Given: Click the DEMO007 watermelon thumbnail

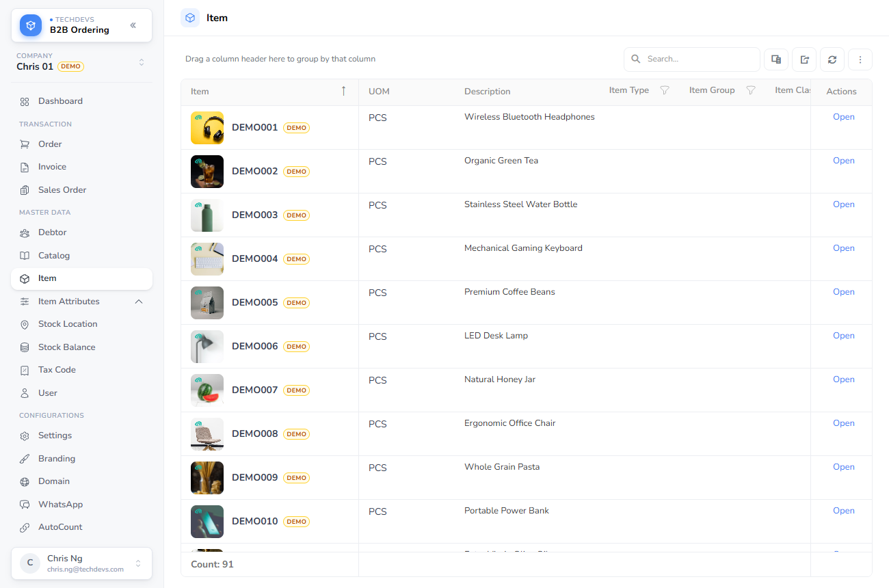Looking at the screenshot, I should (207, 390).
